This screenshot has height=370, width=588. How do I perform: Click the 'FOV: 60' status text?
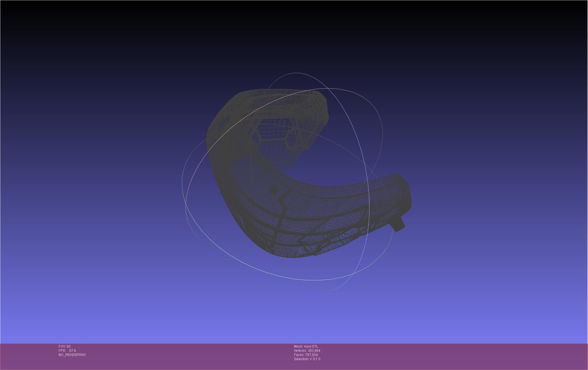(x=65, y=346)
